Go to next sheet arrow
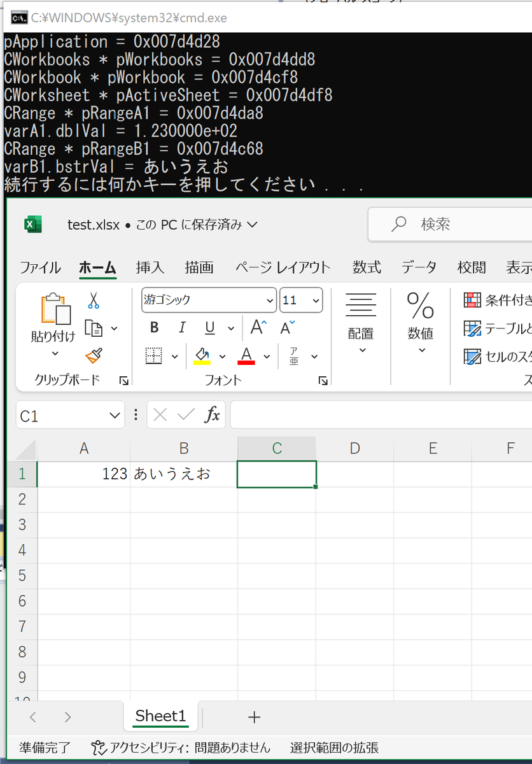This screenshot has height=764, width=532. 67,718
